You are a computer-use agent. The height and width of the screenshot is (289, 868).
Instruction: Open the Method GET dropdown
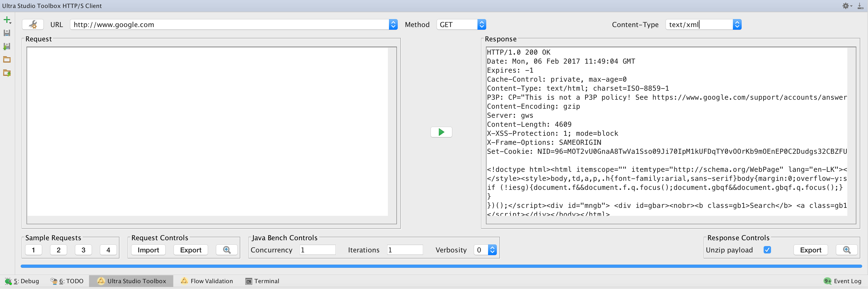click(461, 24)
